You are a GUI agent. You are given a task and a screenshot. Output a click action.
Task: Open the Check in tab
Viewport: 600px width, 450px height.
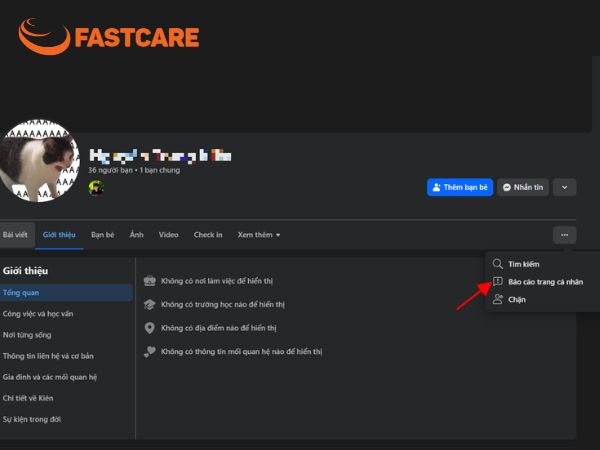point(208,235)
